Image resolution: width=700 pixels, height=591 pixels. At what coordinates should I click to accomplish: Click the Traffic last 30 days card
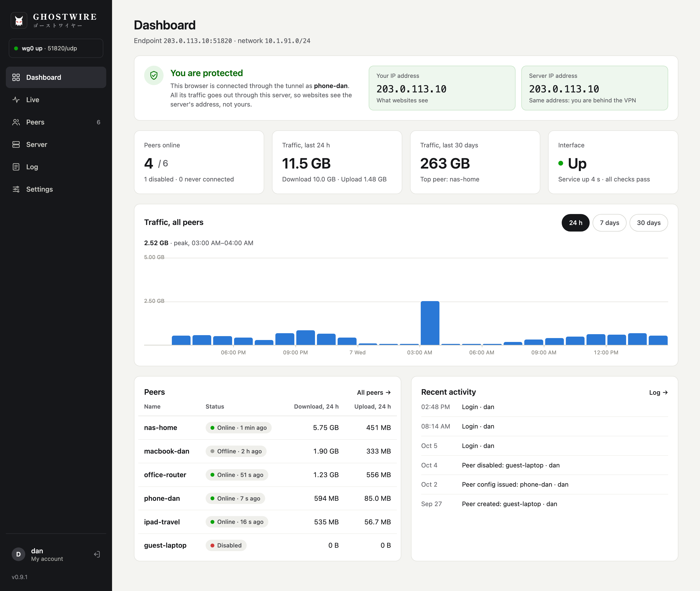pyautogui.click(x=475, y=162)
